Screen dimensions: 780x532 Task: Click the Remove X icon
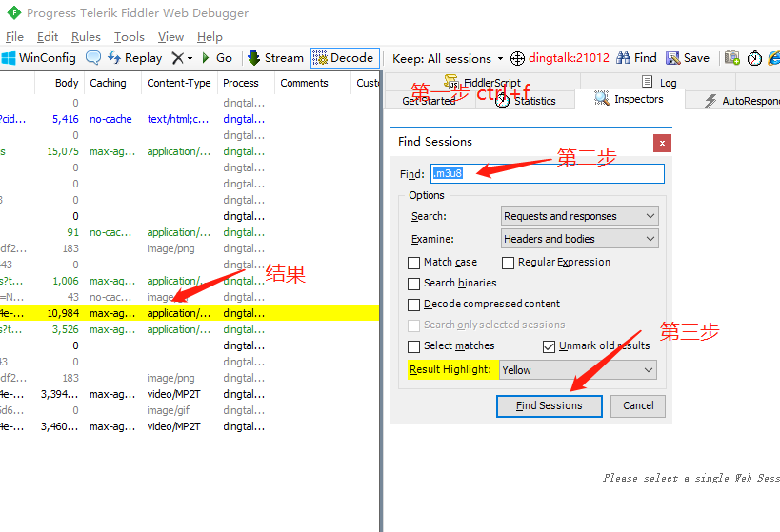pos(177,58)
